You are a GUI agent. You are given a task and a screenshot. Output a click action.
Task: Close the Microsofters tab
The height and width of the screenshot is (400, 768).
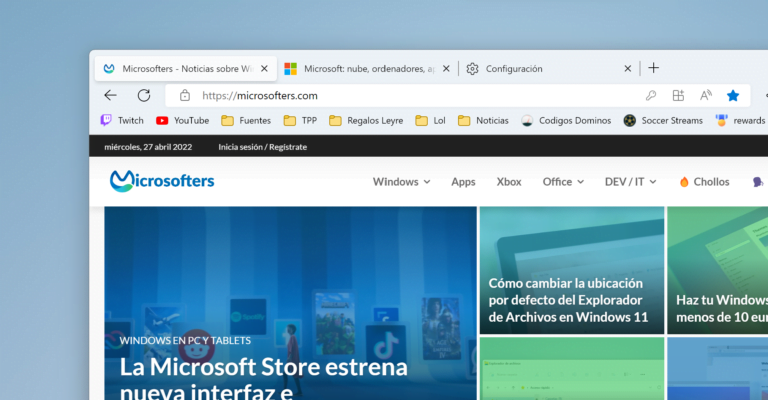click(x=264, y=69)
